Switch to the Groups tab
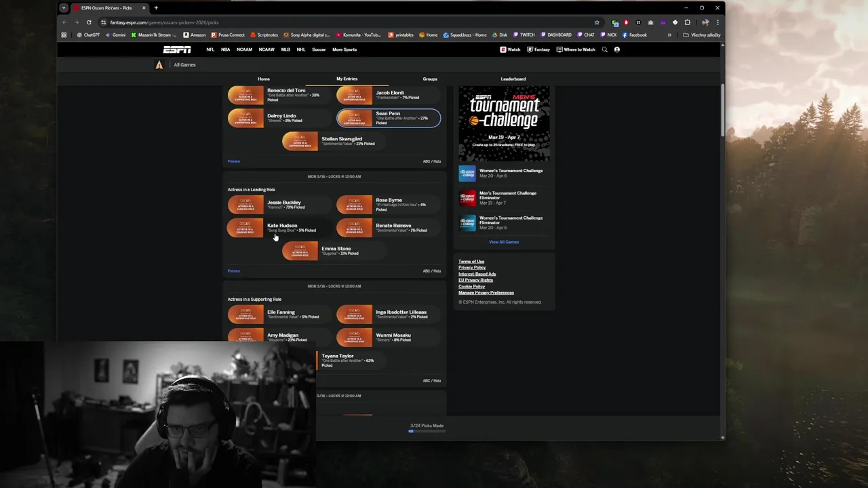The height and width of the screenshot is (488, 868). pyautogui.click(x=430, y=79)
